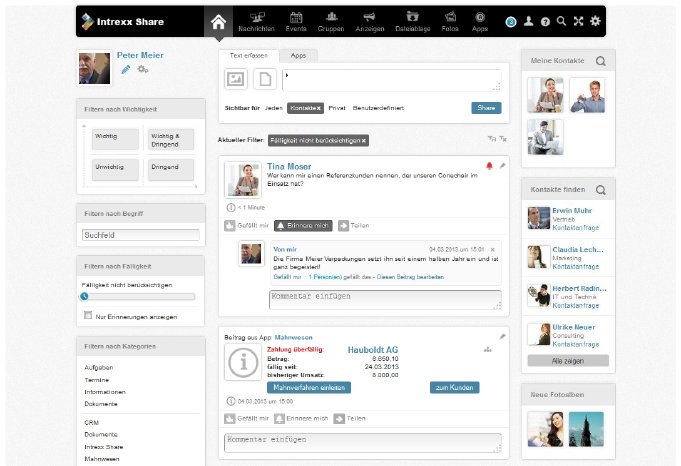Click the Suchfeld filter input
Screen dimensions: 681x466
click(x=141, y=235)
